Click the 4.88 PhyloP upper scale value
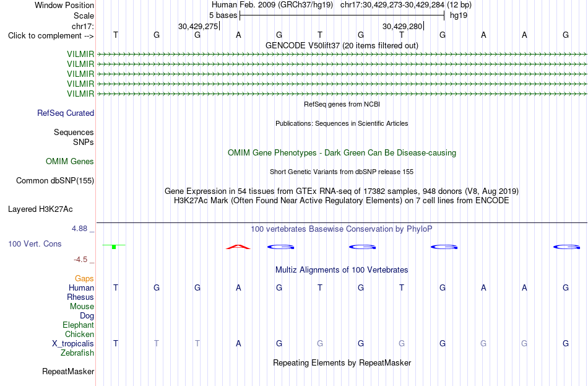The width and height of the screenshot is (588, 386). pyautogui.click(x=79, y=229)
